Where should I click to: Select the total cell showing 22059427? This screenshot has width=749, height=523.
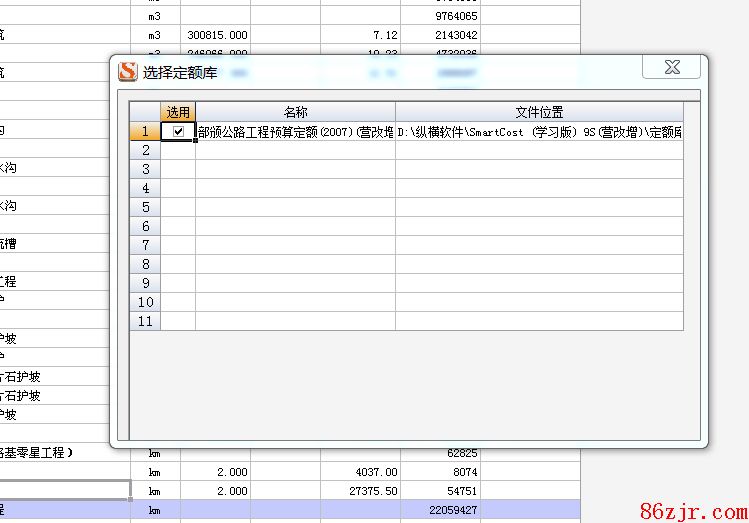(440, 510)
